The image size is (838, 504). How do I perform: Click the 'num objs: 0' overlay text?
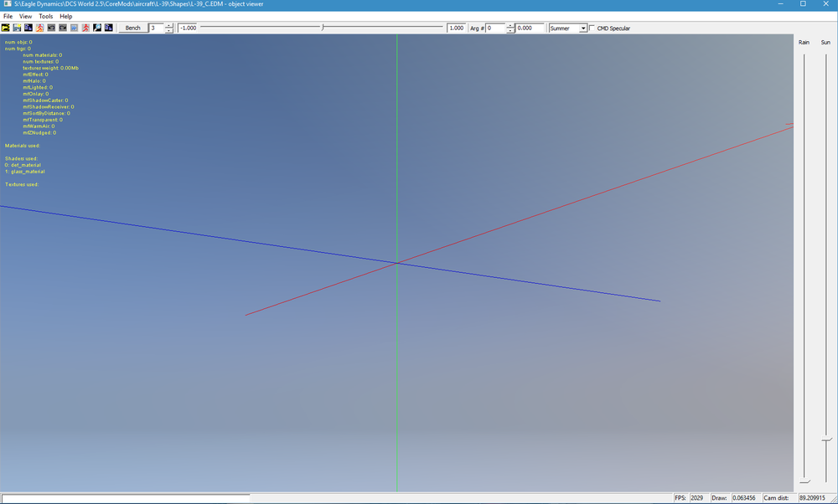[18, 42]
